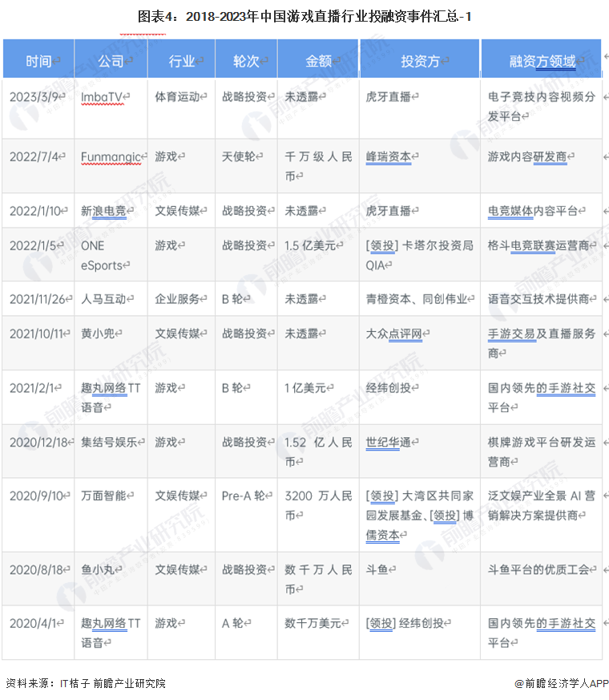Screen dimensions: 609x700
Task: Click the 手游交易及直播服务商 cell
Action: pyautogui.click(x=542, y=343)
